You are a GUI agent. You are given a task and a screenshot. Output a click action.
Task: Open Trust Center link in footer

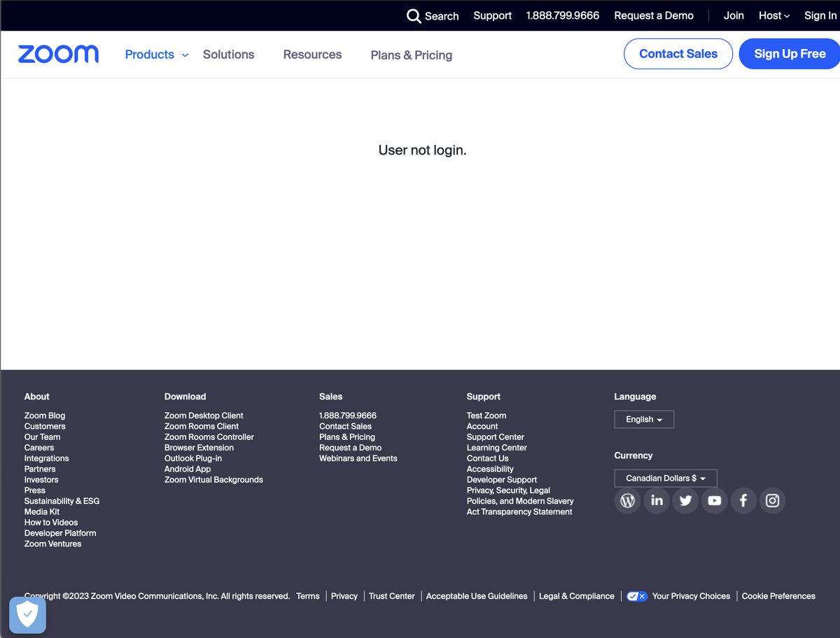click(x=392, y=596)
